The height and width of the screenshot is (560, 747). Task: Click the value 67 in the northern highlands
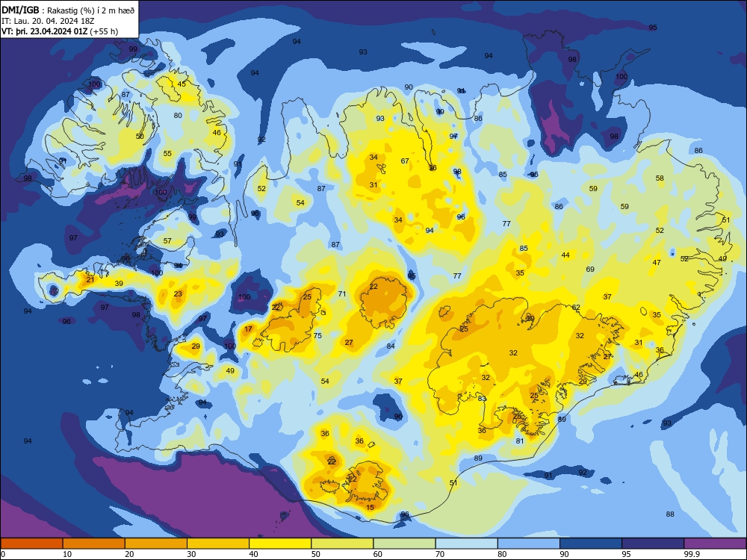(x=405, y=161)
